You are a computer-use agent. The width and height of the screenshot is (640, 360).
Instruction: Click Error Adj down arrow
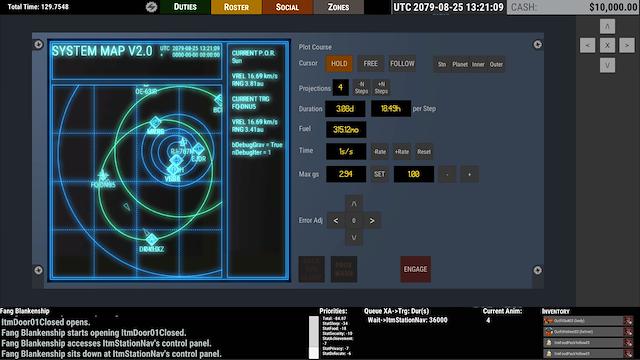[354, 238]
